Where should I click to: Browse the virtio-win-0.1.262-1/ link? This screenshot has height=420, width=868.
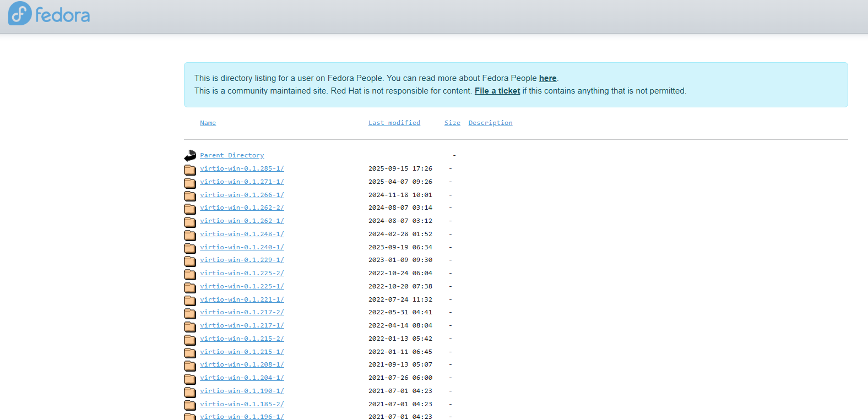coord(242,221)
